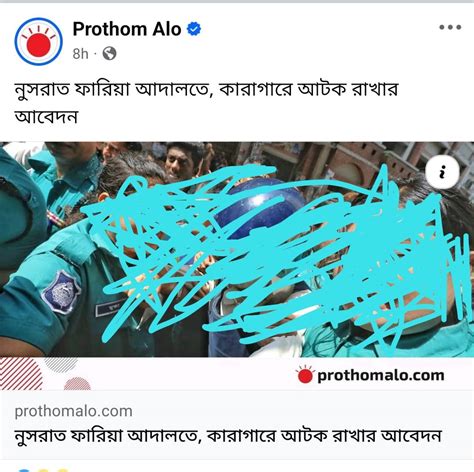Viewport: 474px width, 472px height.
Task: Click the red sun logo in the watermark
Action: [x=305, y=375]
